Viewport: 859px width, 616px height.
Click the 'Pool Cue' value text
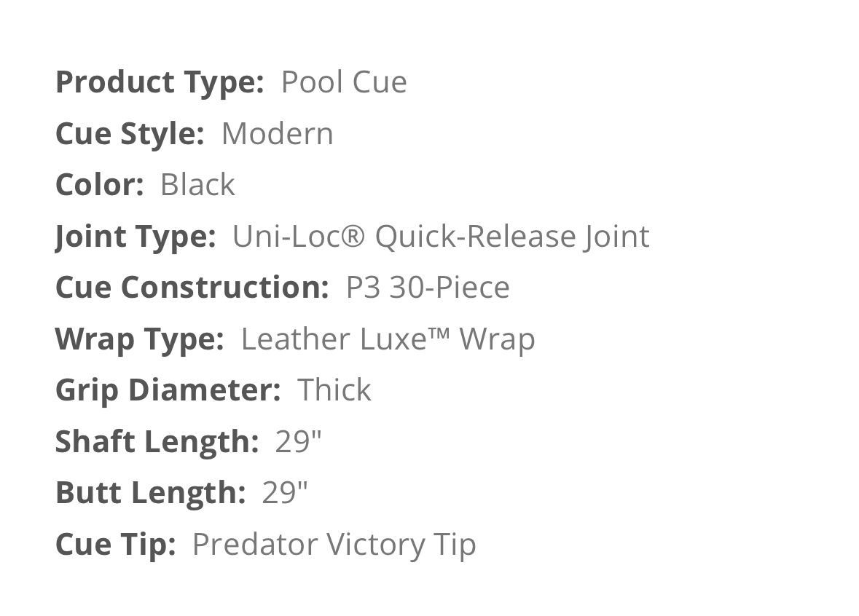[344, 82]
